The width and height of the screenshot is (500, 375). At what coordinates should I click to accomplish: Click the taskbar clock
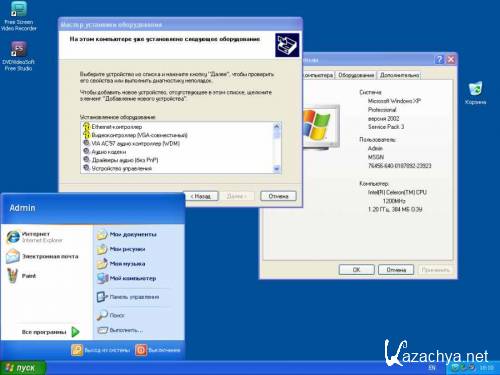(x=487, y=368)
